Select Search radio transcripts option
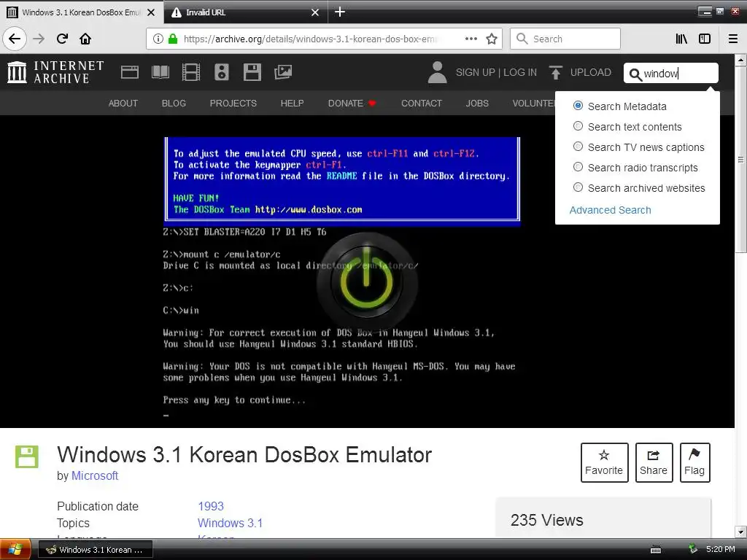 coord(578,167)
